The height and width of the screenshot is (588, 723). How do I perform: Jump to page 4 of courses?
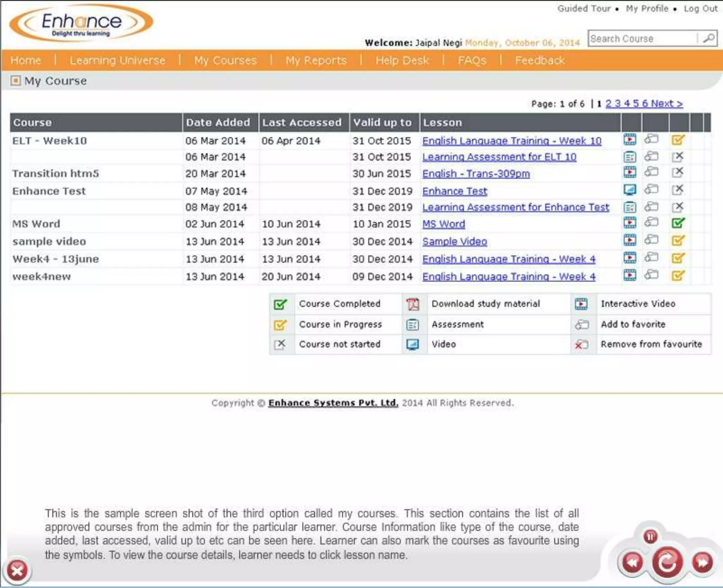(627, 103)
